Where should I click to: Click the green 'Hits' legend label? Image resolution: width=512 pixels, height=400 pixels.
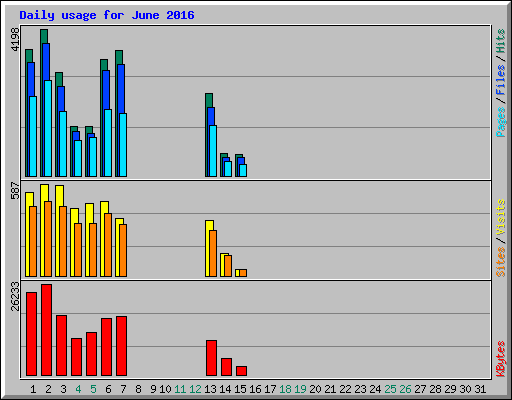click(x=500, y=41)
